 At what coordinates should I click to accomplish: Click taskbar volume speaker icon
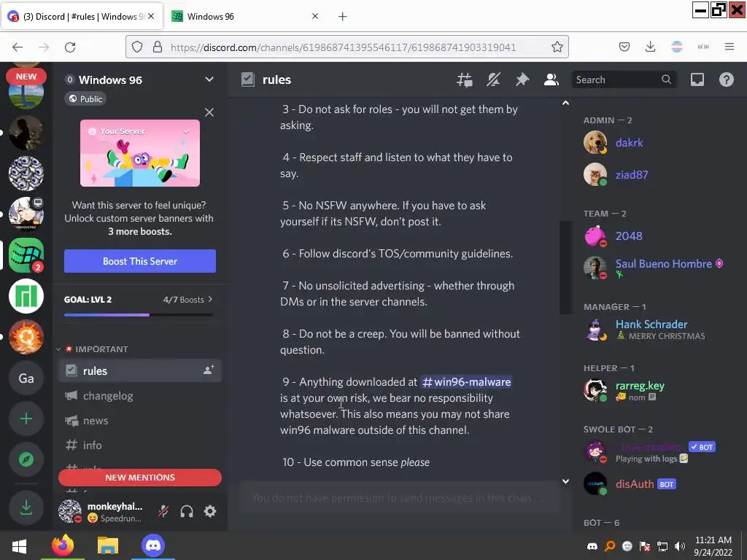(x=680, y=546)
